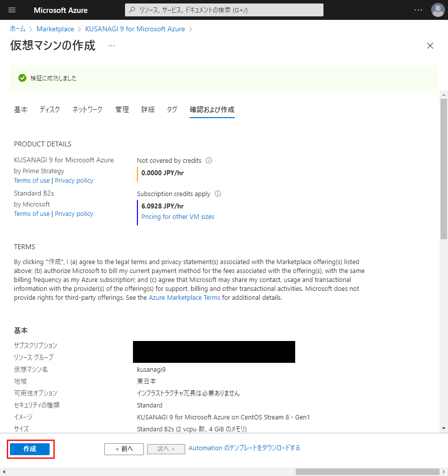Image resolution: width=448 pixels, height=476 pixels.
Task: Click the 可用性オプション label
Action: (x=35, y=393)
